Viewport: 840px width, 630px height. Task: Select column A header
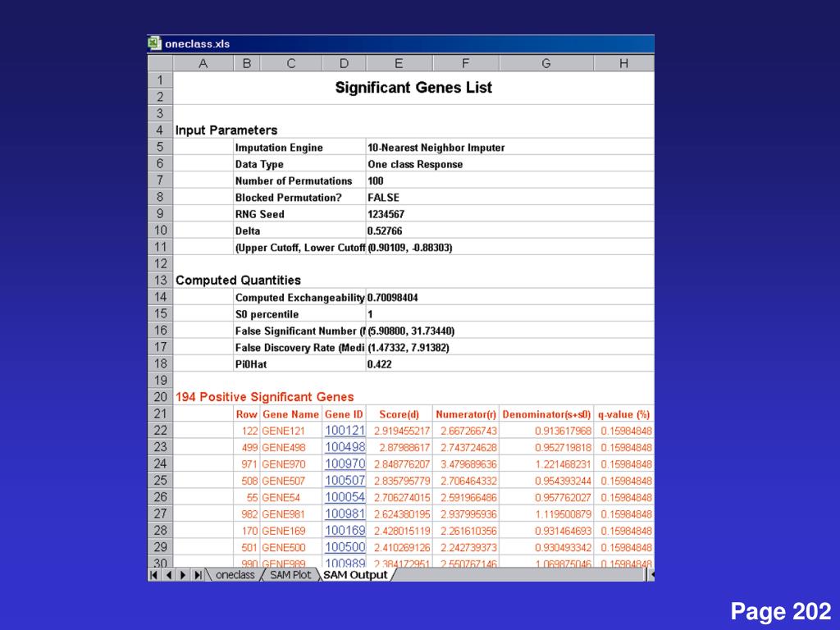coord(203,63)
